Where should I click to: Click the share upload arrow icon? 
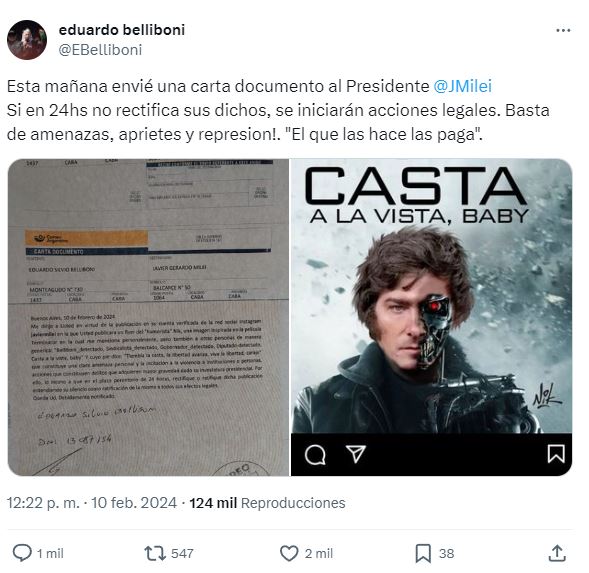tap(557, 553)
